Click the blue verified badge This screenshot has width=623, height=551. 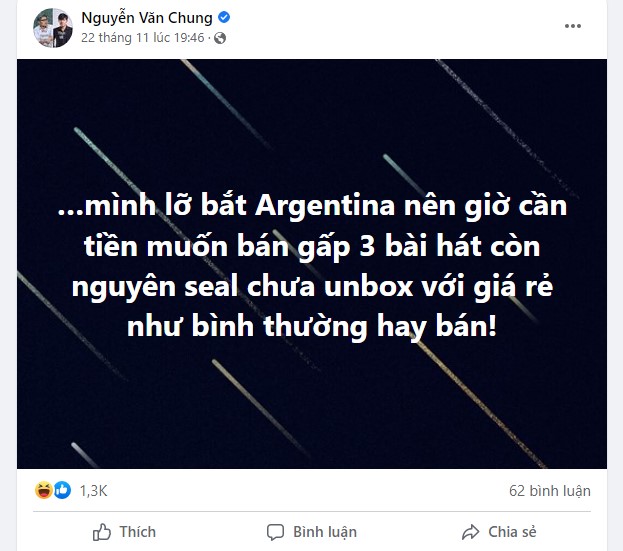(224, 17)
